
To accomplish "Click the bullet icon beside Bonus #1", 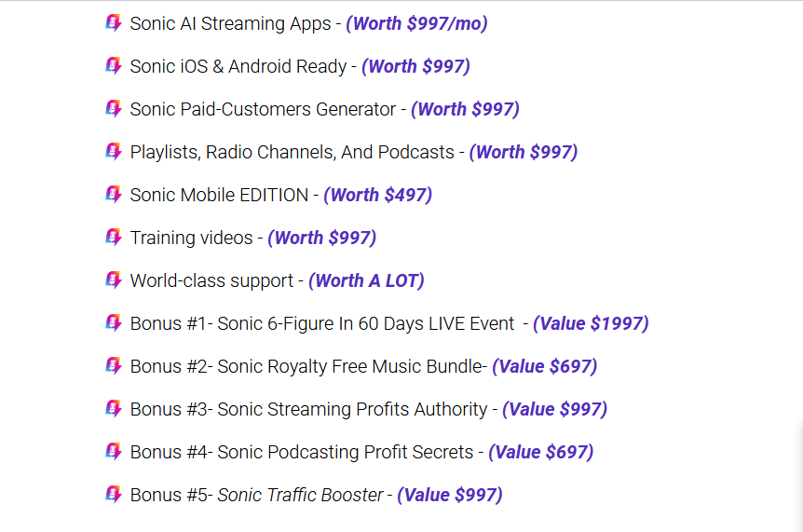I will pyautogui.click(x=114, y=323).
